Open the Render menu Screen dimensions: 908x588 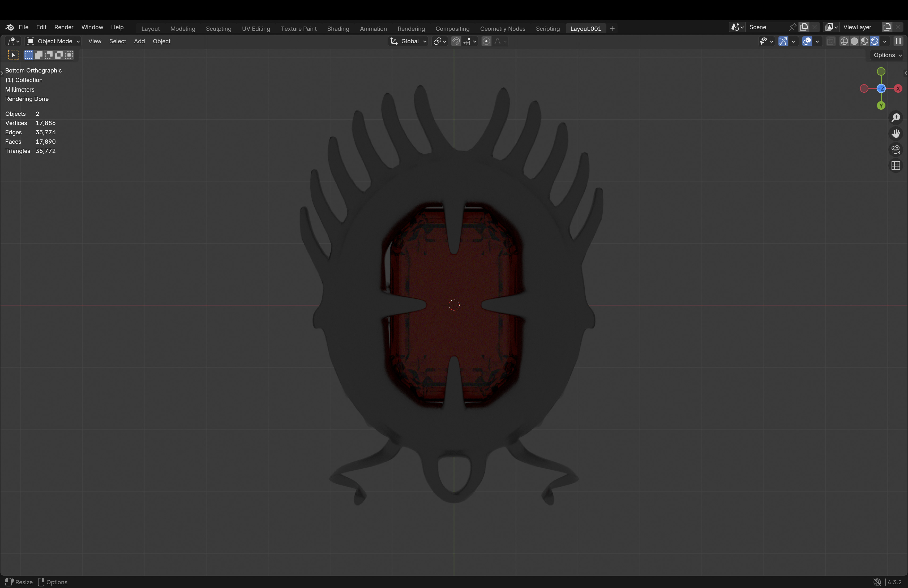[x=64, y=27]
